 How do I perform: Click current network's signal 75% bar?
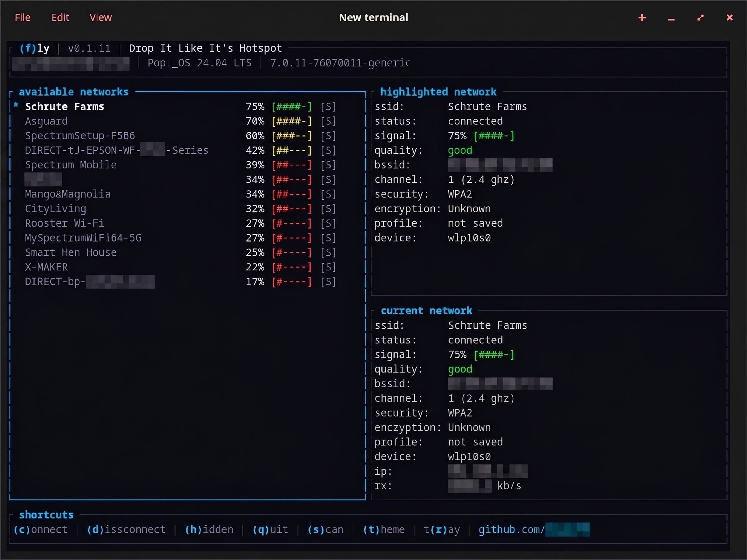tap(494, 354)
